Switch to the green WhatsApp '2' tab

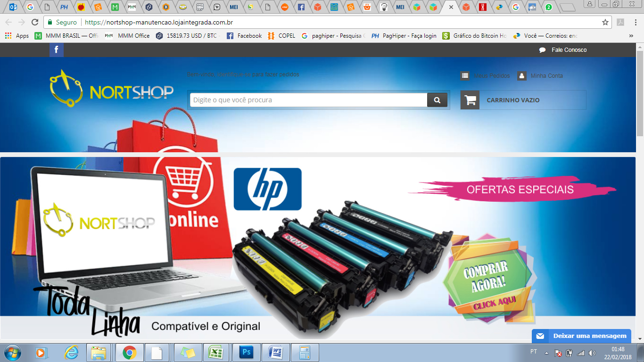point(549,7)
